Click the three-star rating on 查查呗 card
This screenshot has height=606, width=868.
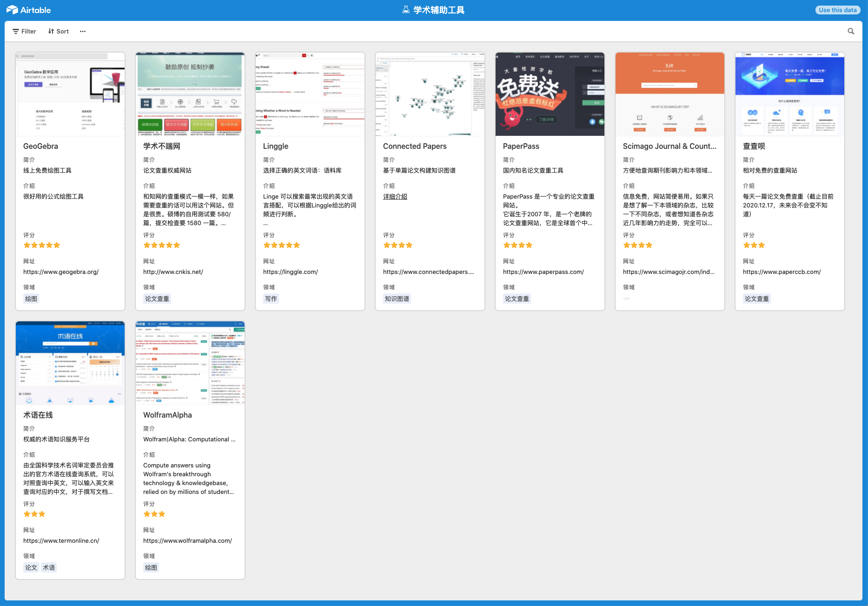[754, 245]
